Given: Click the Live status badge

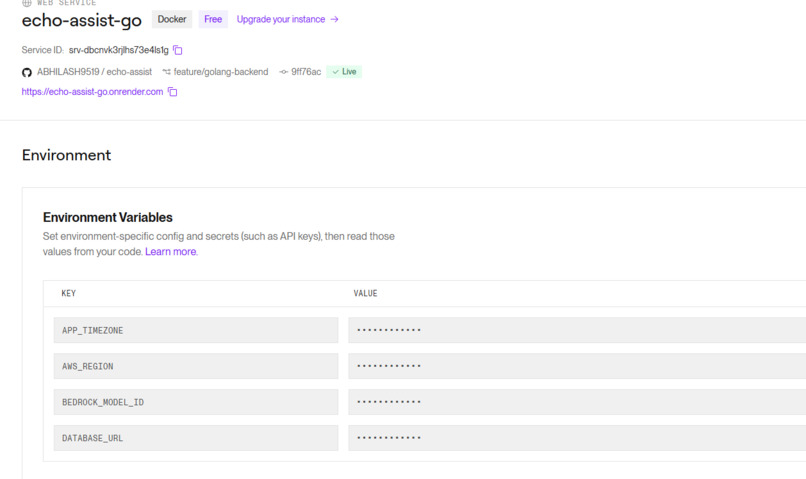Looking at the screenshot, I should click(x=344, y=72).
